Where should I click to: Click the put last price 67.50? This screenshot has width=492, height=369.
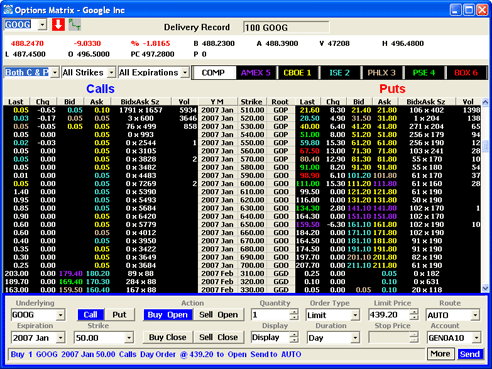coord(310,151)
